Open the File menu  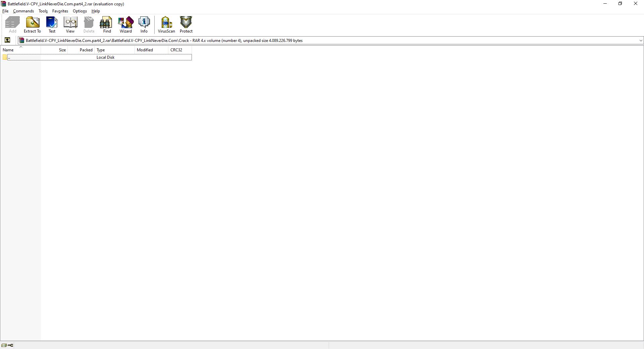click(x=5, y=11)
